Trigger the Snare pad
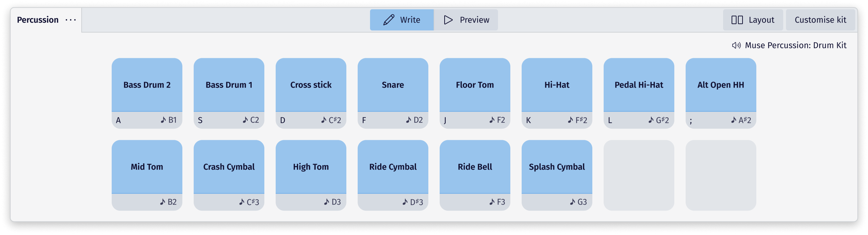 tap(393, 85)
